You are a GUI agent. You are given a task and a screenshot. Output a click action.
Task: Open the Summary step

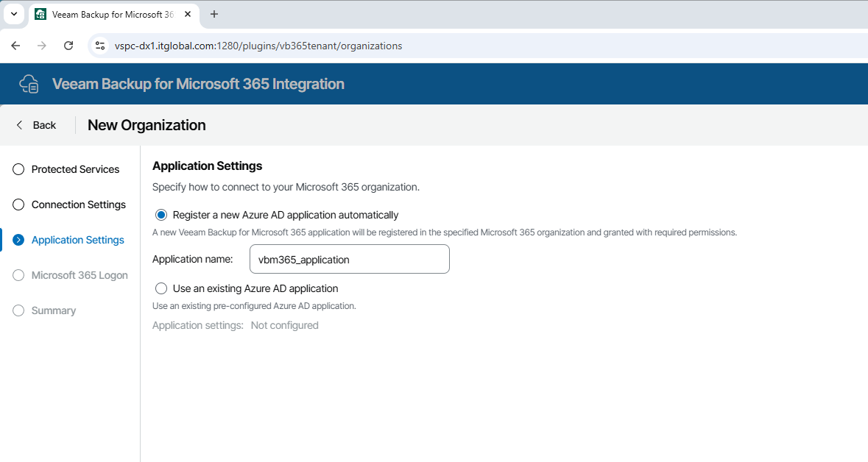click(54, 311)
